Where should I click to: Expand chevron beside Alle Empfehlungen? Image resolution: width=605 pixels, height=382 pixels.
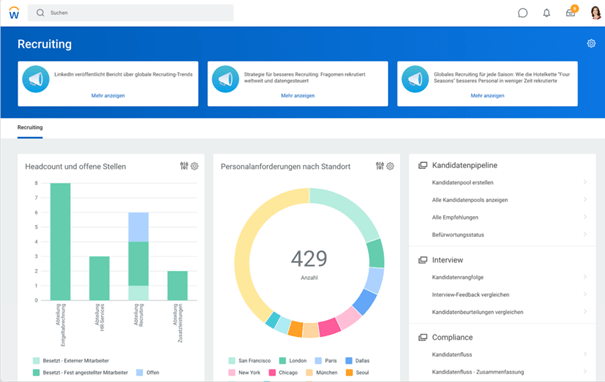coord(585,217)
